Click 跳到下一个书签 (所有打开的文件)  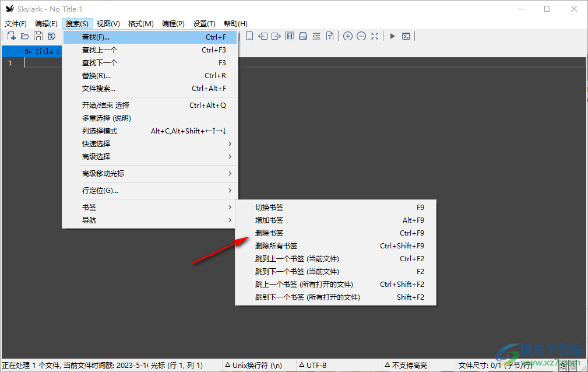[x=336, y=297]
